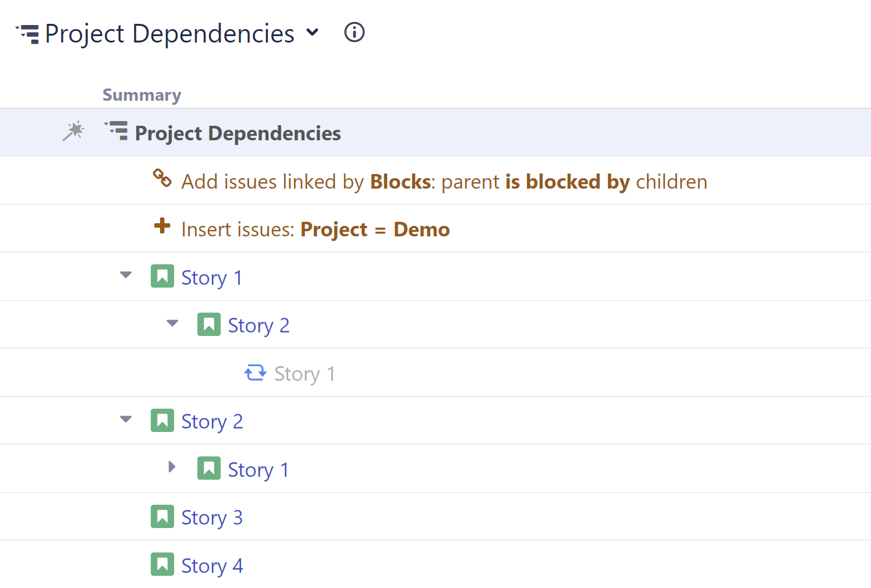
Task: Collapse the top-level Story 2 row
Action: click(x=126, y=419)
